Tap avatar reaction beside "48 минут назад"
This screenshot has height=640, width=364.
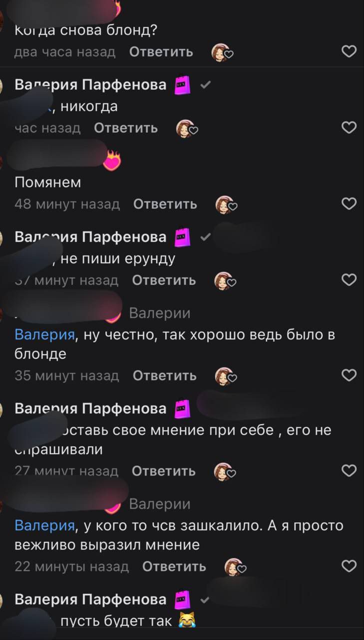tap(226, 204)
